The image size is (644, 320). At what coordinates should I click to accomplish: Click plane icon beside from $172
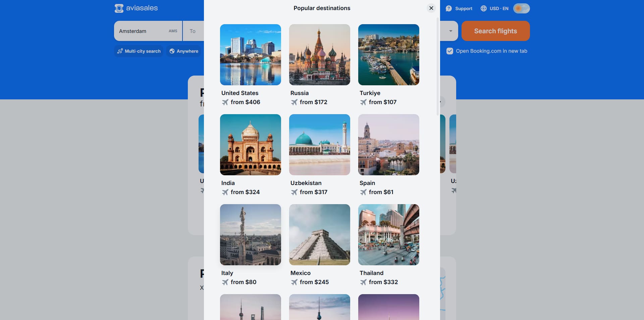(x=294, y=102)
